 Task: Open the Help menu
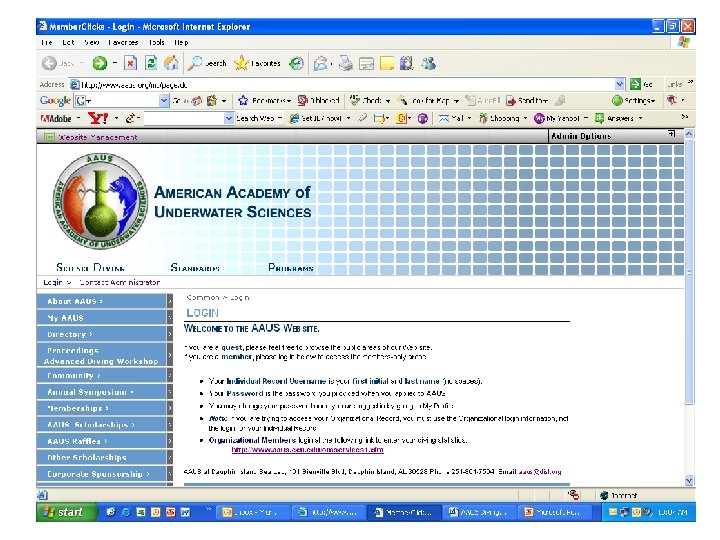(181, 42)
